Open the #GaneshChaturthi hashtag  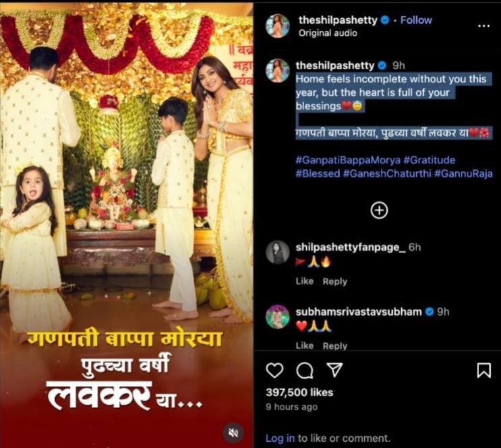pyautogui.click(x=387, y=173)
